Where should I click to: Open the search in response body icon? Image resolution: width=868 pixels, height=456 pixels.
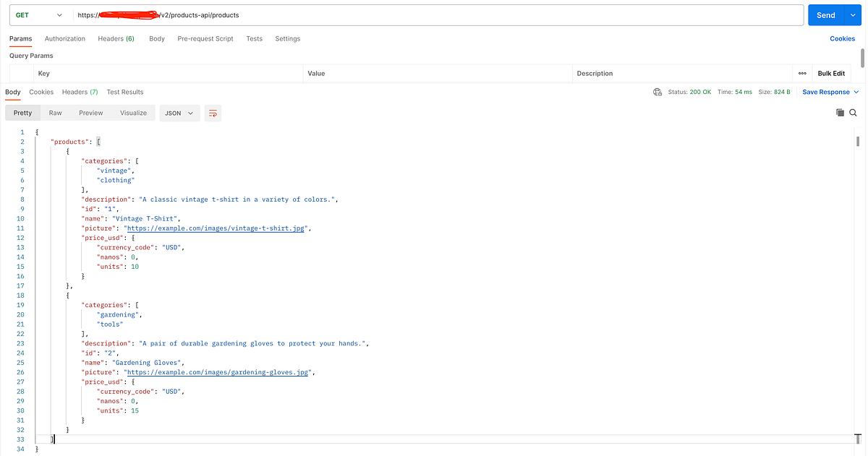pos(854,113)
